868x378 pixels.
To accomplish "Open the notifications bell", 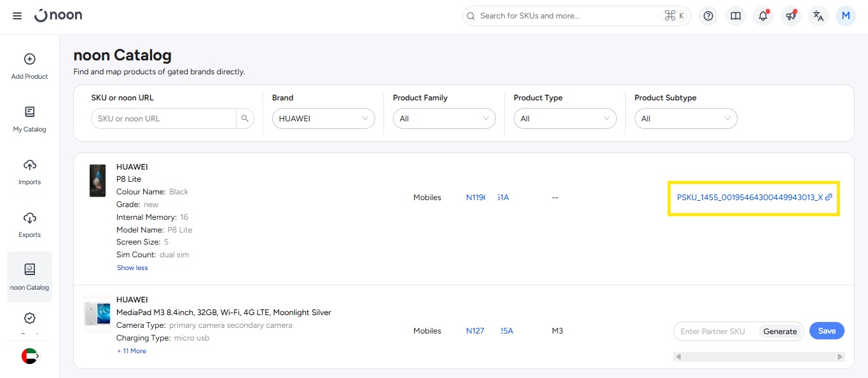I will [x=763, y=16].
